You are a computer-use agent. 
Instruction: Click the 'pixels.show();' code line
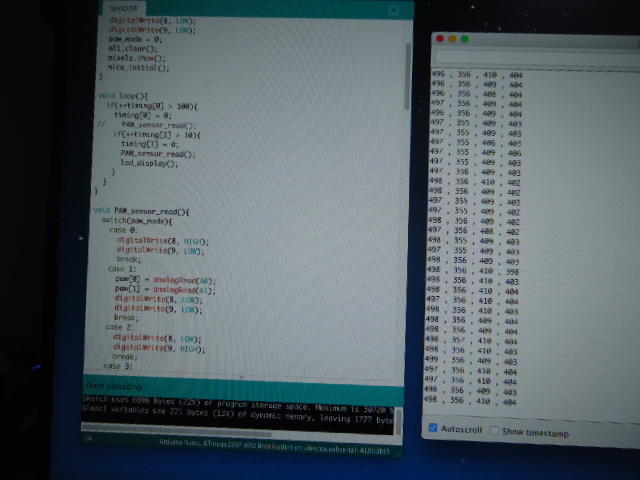pyautogui.click(x=137, y=58)
